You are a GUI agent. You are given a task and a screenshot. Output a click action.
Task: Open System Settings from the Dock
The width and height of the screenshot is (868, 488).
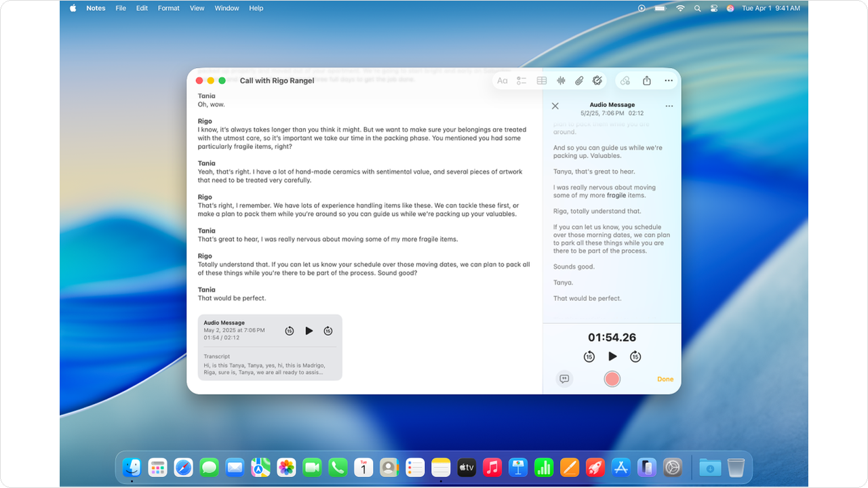pos(673,467)
